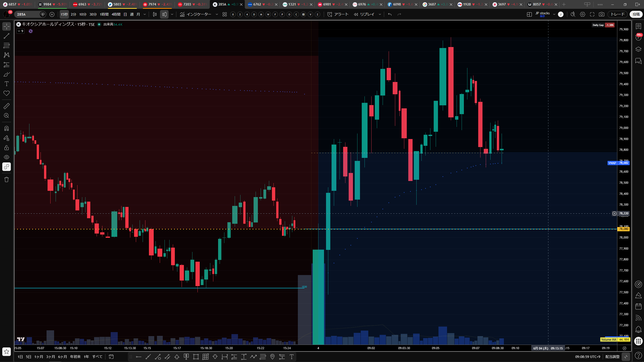Open the heart icons and emoji tool
644x362 pixels.
7,93
